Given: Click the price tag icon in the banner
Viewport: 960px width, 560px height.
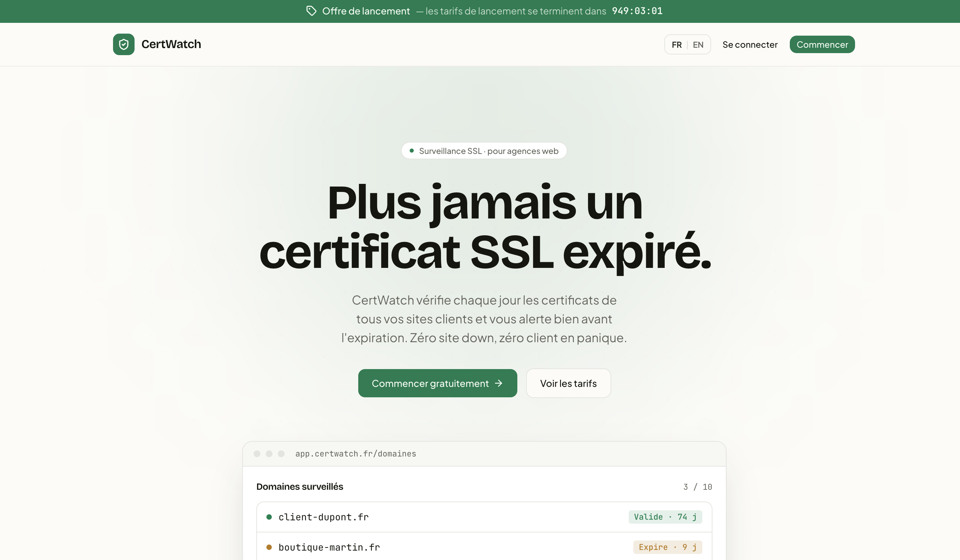Looking at the screenshot, I should (x=311, y=11).
